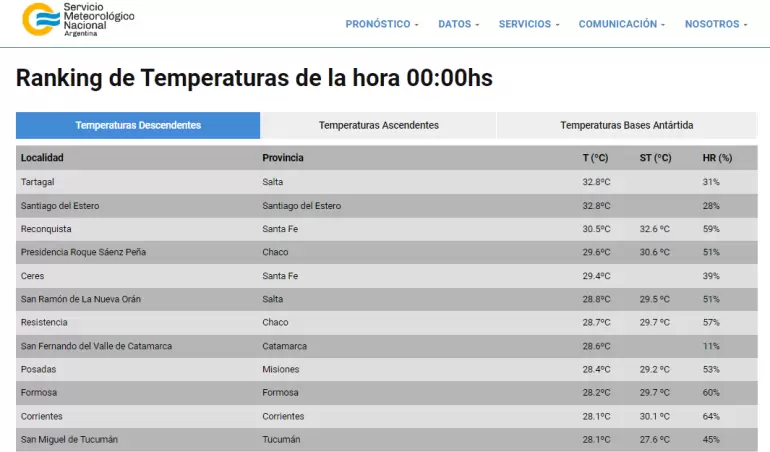
Task: Open the SERVICIOS dropdown
Action: [529, 24]
